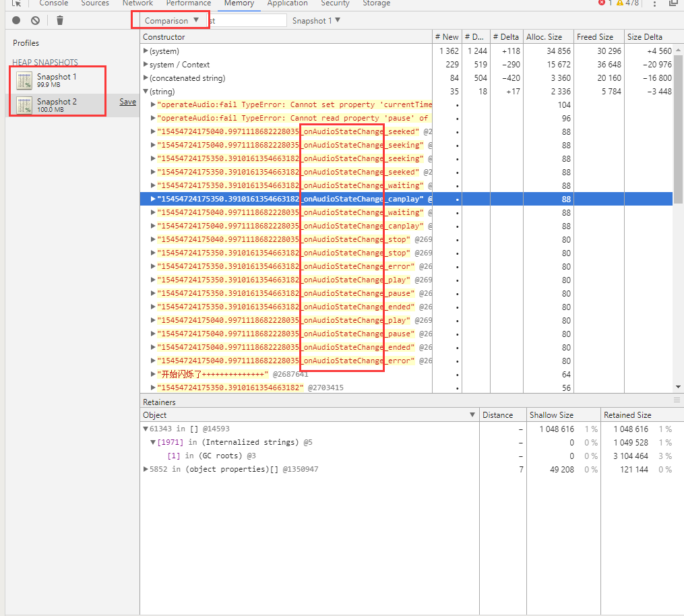
Task: Click the Save link for Snapshot 2
Action: tap(128, 102)
